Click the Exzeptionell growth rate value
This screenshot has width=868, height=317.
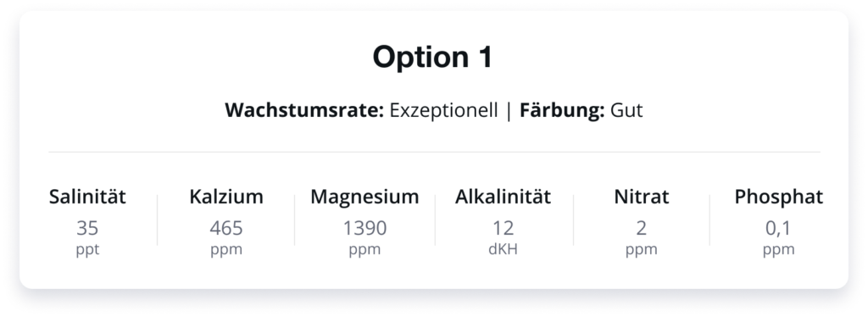[443, 111]
